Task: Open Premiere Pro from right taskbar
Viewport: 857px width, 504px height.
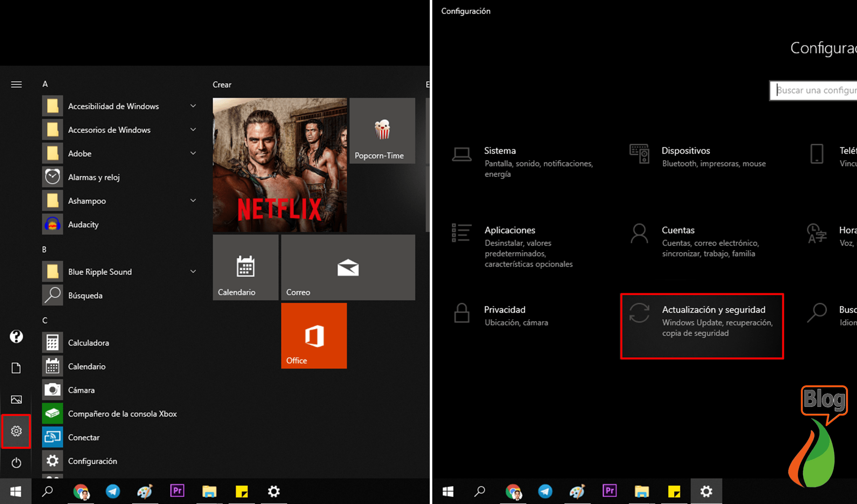Action: [609, 491]
